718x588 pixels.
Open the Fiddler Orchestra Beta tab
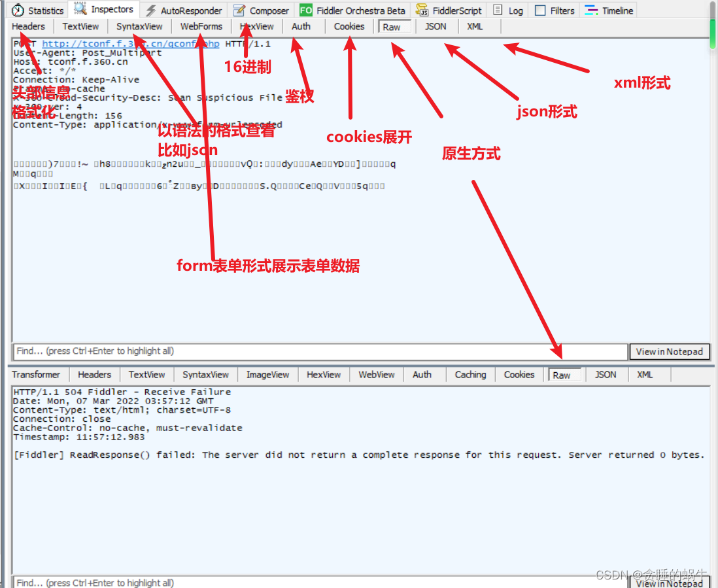click(352, 10)
